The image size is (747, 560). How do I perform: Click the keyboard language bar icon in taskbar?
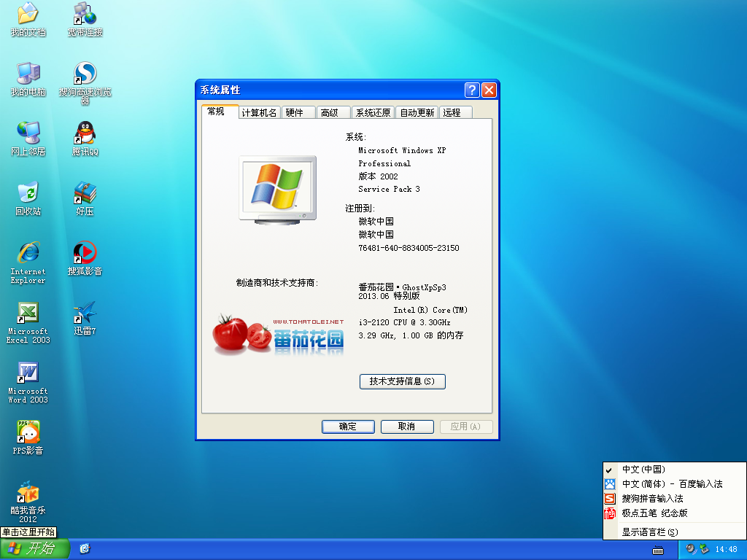(658, 550)
